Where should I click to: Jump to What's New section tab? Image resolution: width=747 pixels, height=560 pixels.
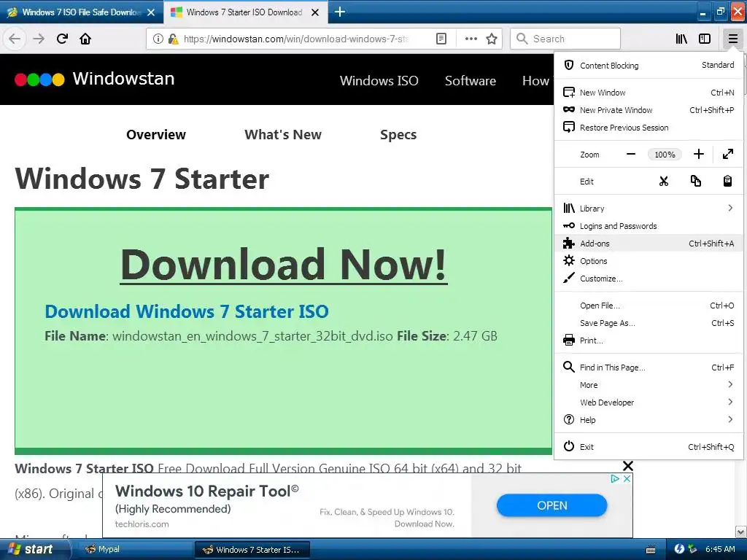coord(283,135)
